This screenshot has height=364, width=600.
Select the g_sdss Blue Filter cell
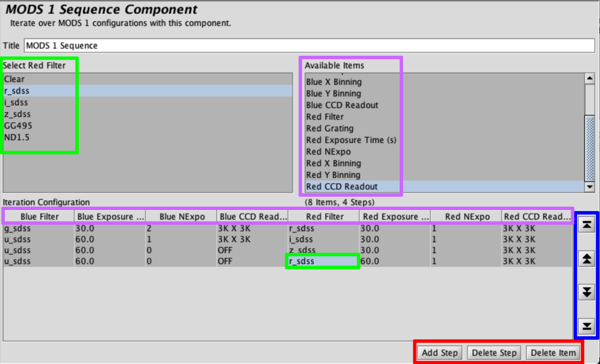(x=39, y=228)
